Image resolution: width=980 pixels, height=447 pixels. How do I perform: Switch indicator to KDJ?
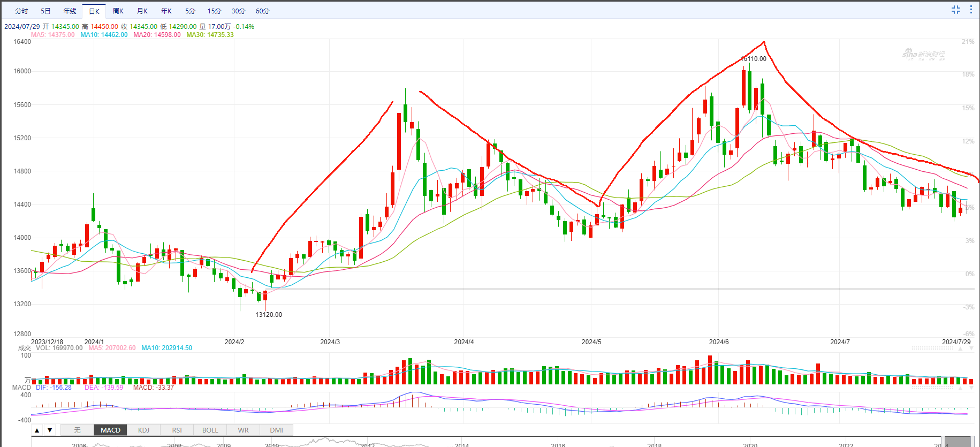(x=143, y=430)
